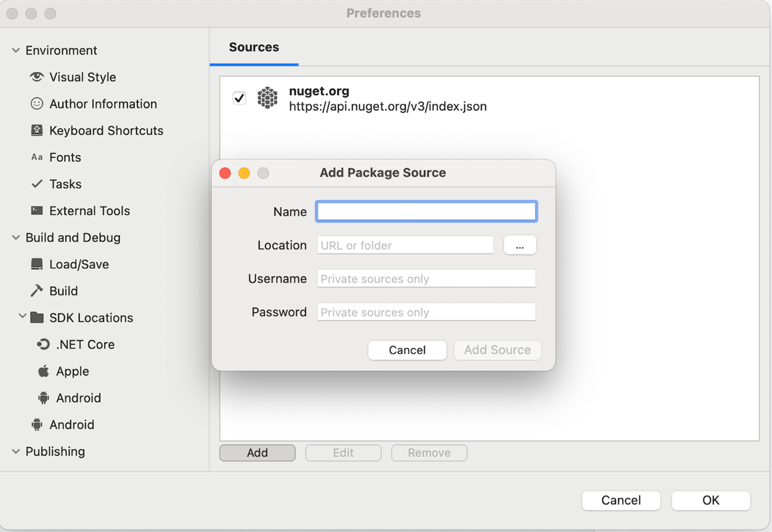Click the Name input field

[426, 212]
